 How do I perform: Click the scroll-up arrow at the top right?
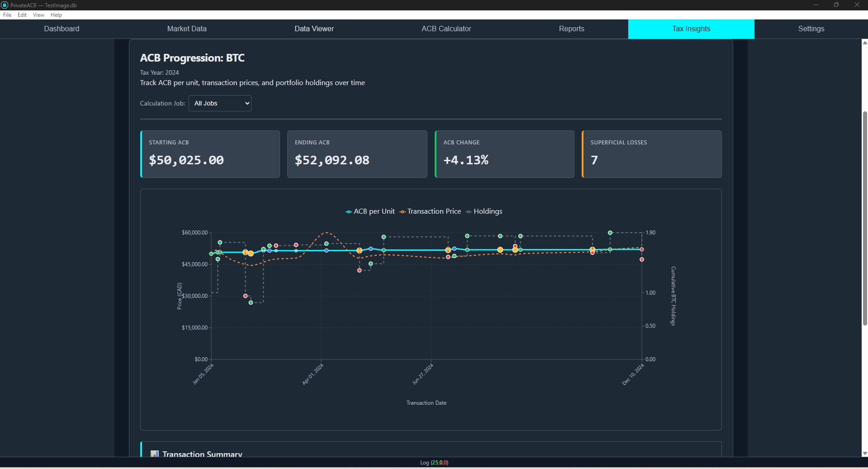tap(864, 43)
